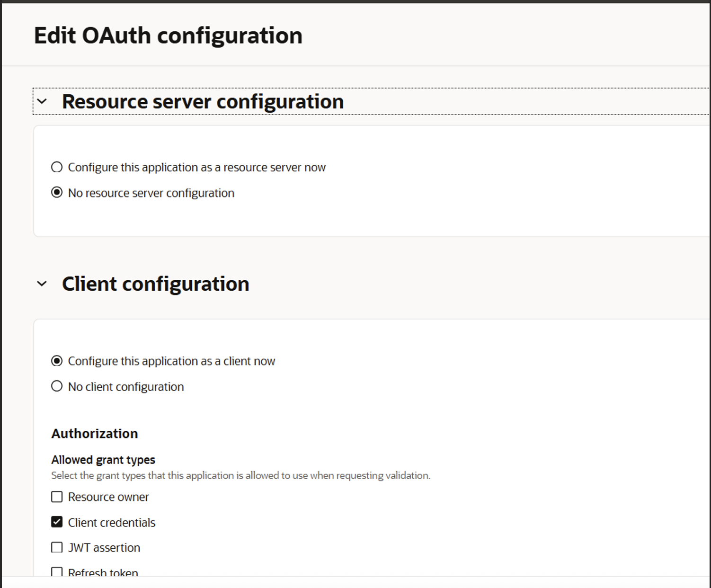Image resolution: width=711 pixels, height=588 pixels.
Task: Enable the Resource owner grant type
Action: click(56, 497)
